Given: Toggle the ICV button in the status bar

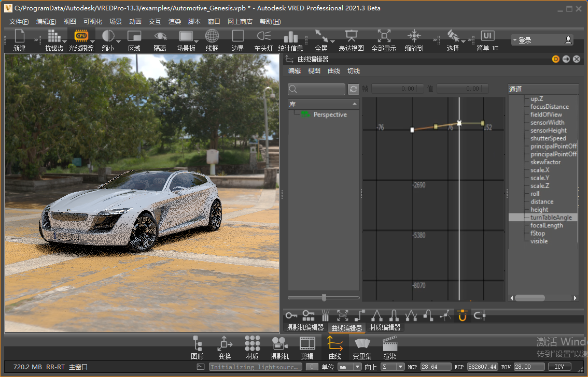Looking at the screenshot, I should coord(559,367).
